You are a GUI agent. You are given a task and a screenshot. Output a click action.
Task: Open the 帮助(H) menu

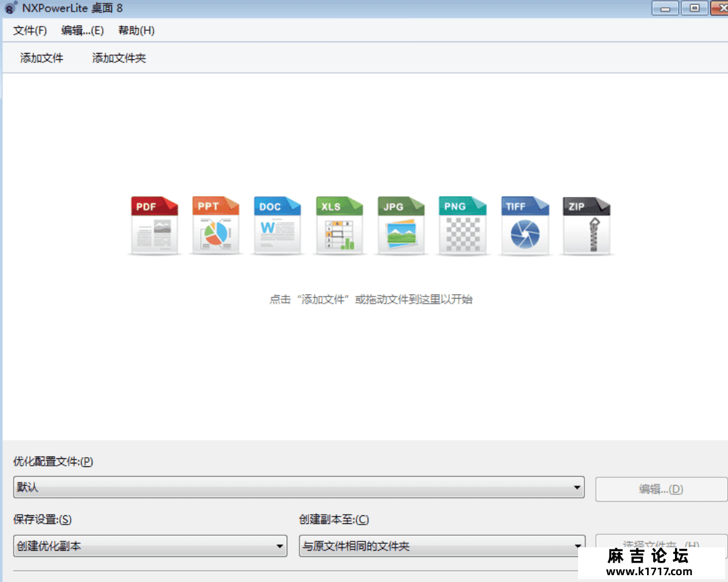point(136,30)
